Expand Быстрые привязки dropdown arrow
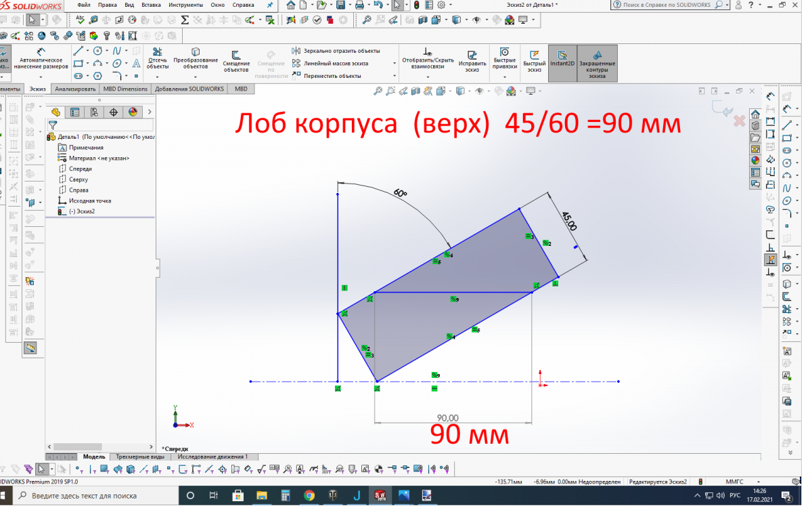The height and width of the screenshot is (508, 812). click(505, 77)
